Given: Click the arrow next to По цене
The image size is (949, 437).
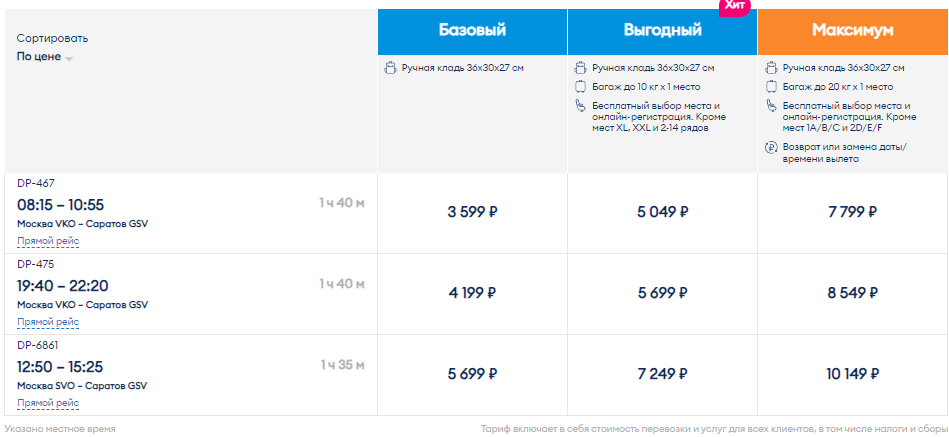Looking at the screenshot, I should coord(69,59).
